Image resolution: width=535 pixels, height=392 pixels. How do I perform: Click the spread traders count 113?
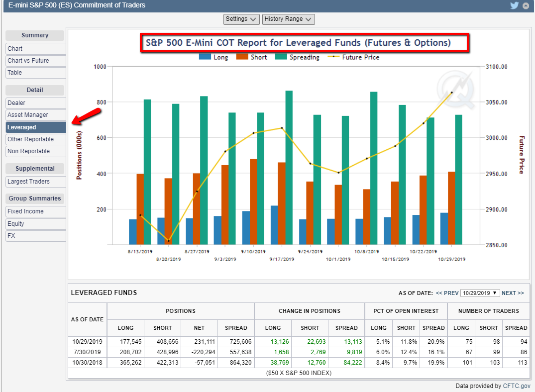pos(523,362)
